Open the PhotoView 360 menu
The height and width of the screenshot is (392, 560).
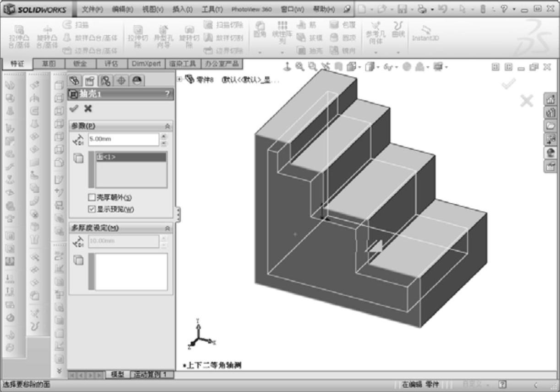tap(251, 9)
